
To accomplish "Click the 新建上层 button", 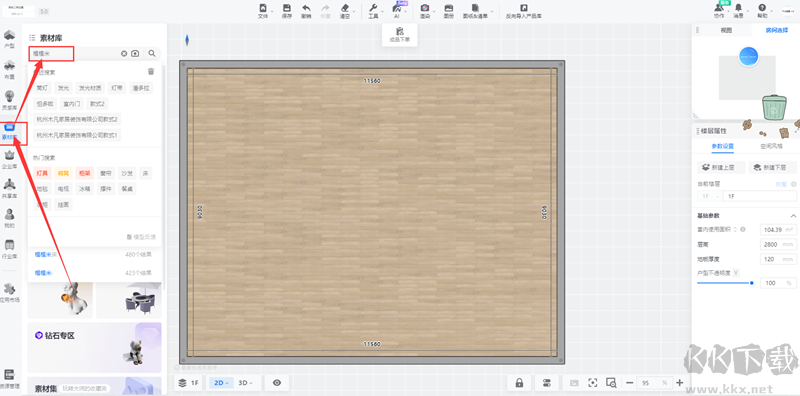I will [720, 167].
